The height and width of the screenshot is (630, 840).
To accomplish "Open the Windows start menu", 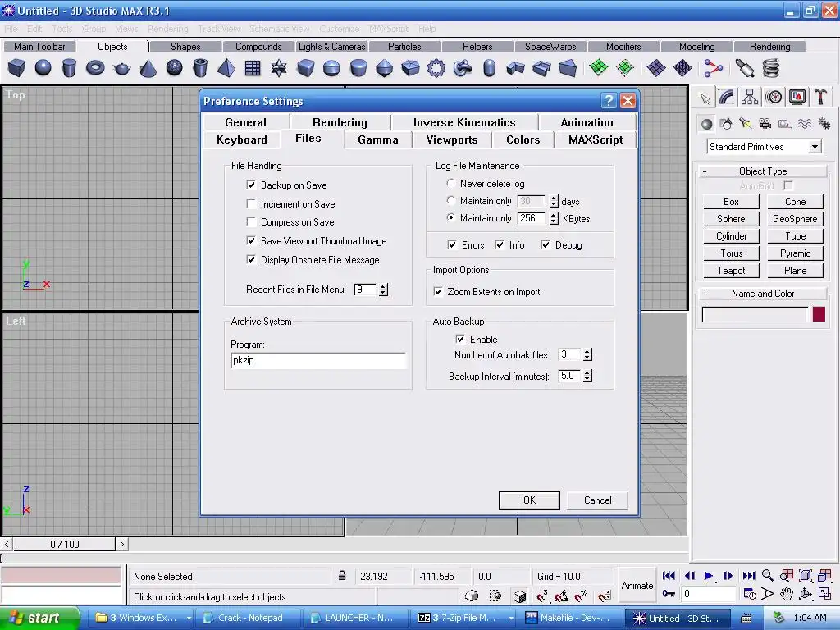I will tap(39, 619).
